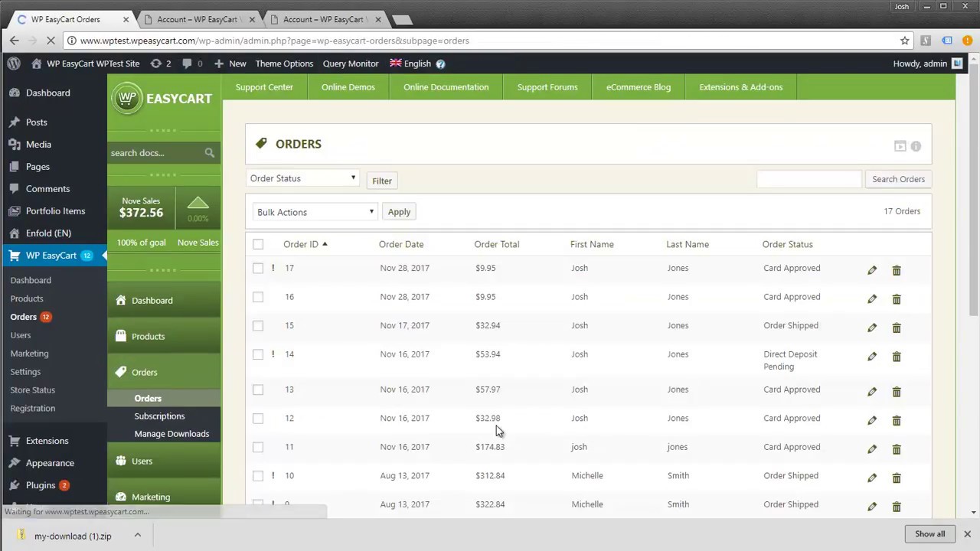Check the box for order 11

pyautogui.click(x=258, y=447)
